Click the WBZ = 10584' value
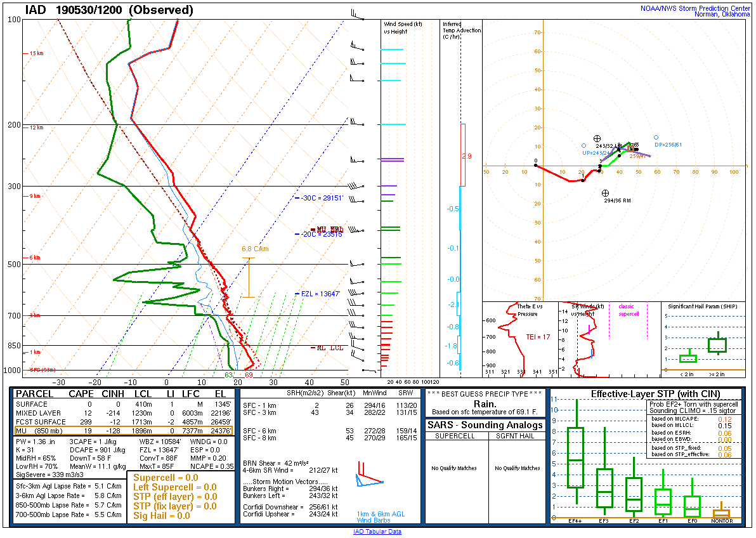 click(x=160, y=442)
